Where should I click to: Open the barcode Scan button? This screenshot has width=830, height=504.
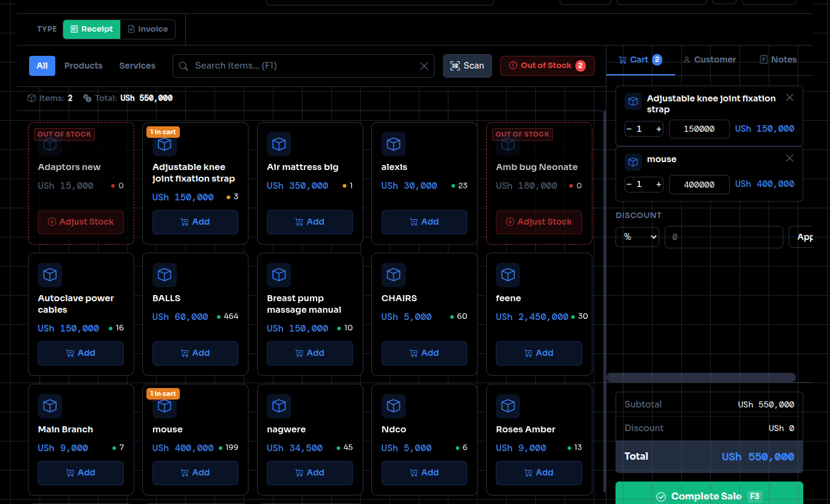click(x=467, y=66)
